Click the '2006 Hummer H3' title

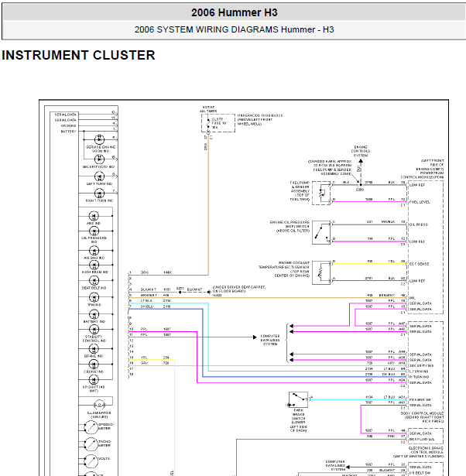(234, 12)
